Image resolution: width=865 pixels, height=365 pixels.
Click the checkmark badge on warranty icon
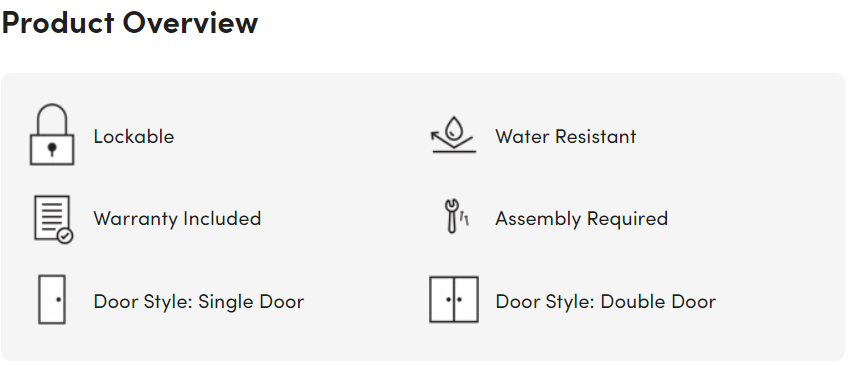[65, 236]
